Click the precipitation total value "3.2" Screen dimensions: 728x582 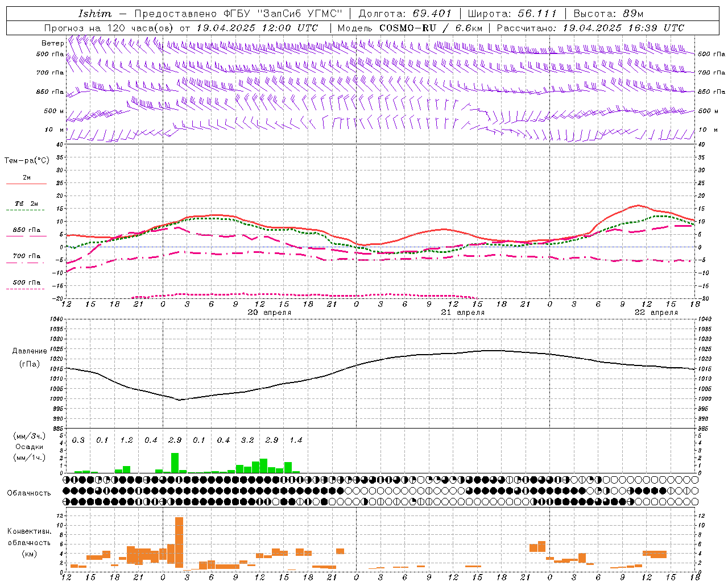point(247,440)
